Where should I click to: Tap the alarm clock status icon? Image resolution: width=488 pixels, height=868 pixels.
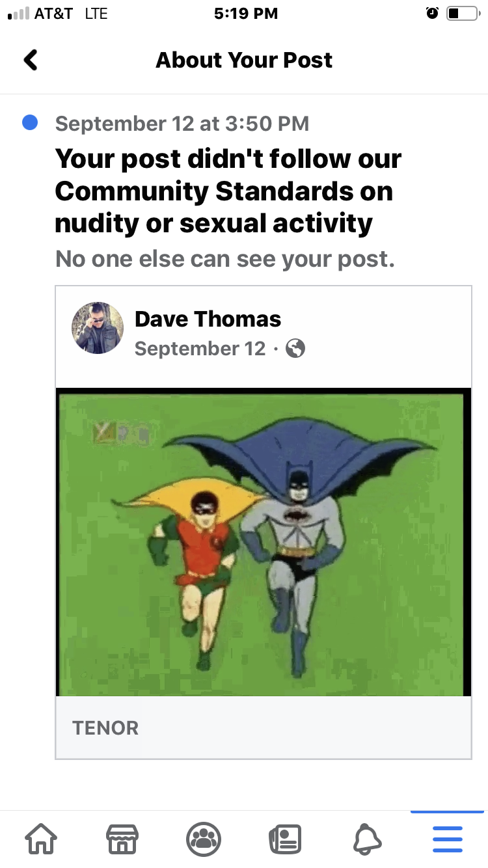pos(432,13)
